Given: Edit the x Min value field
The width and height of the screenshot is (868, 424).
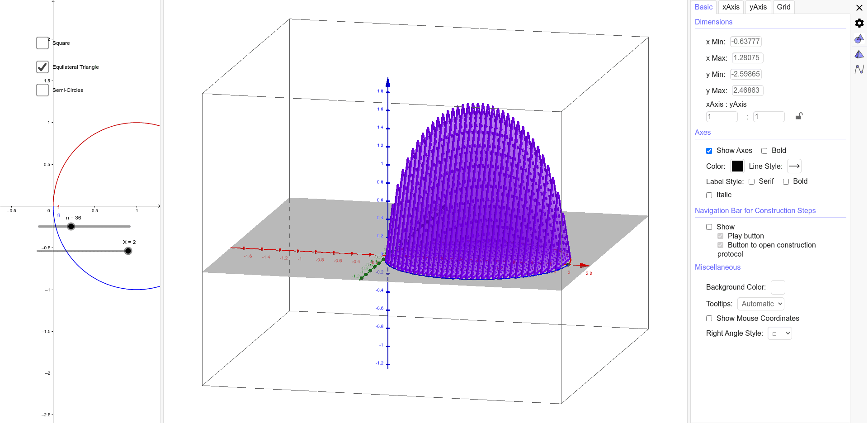Looking at the screenshot, I should (x=746, y=41).
